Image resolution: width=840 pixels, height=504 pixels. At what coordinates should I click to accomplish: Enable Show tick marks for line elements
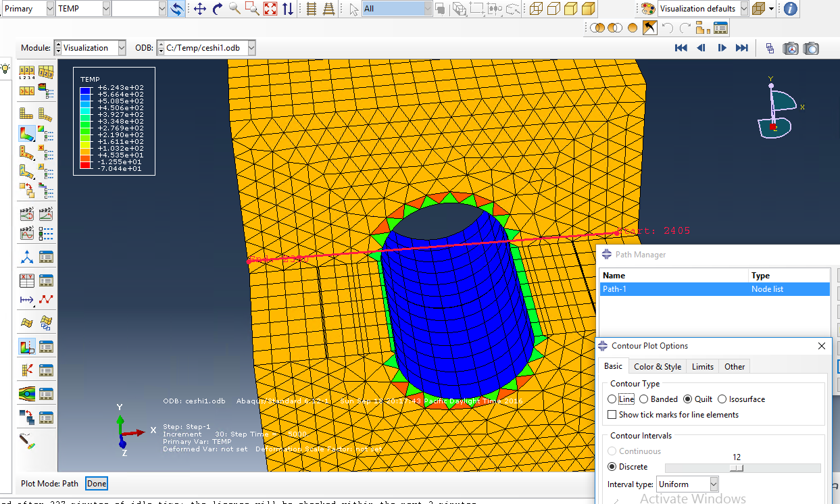click(612, 415)
